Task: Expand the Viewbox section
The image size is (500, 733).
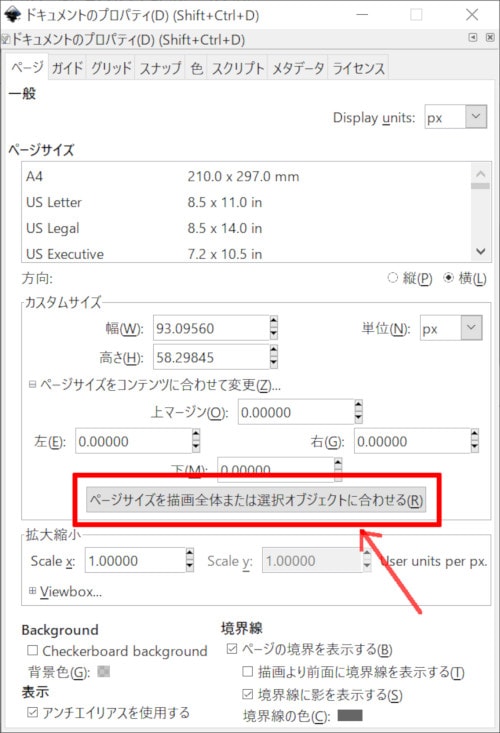Action: point(32,590)
